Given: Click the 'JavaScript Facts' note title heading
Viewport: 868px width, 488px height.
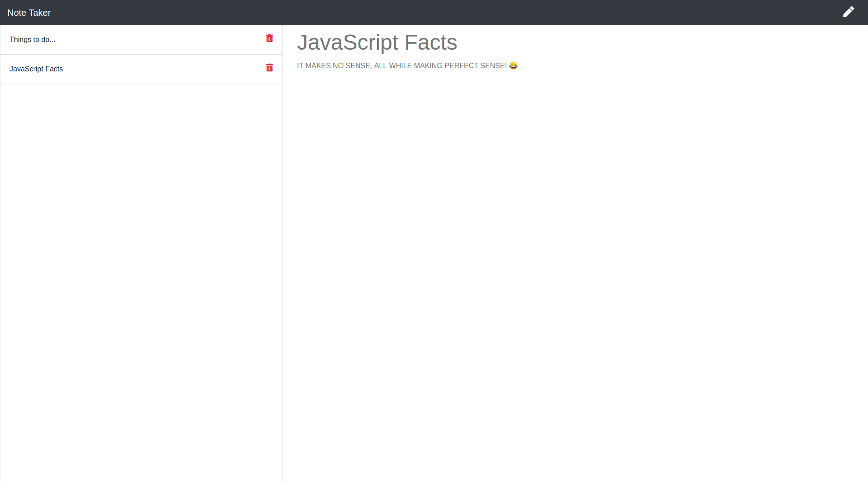Looking at the screenshot, I should (377, 42).
